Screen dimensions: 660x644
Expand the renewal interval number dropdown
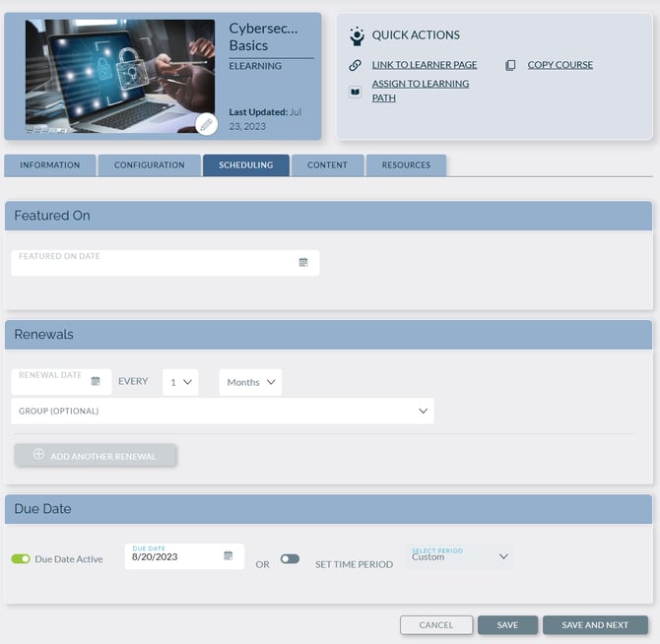(180, 382)
